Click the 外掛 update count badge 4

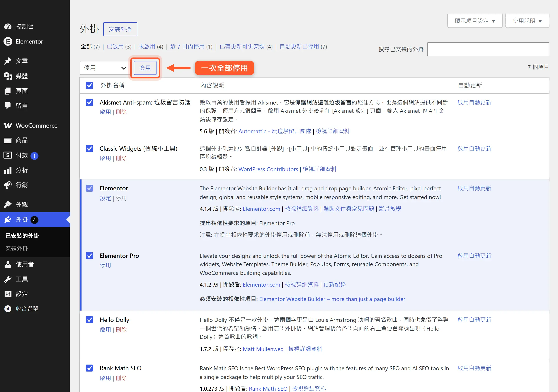(34, 220)
